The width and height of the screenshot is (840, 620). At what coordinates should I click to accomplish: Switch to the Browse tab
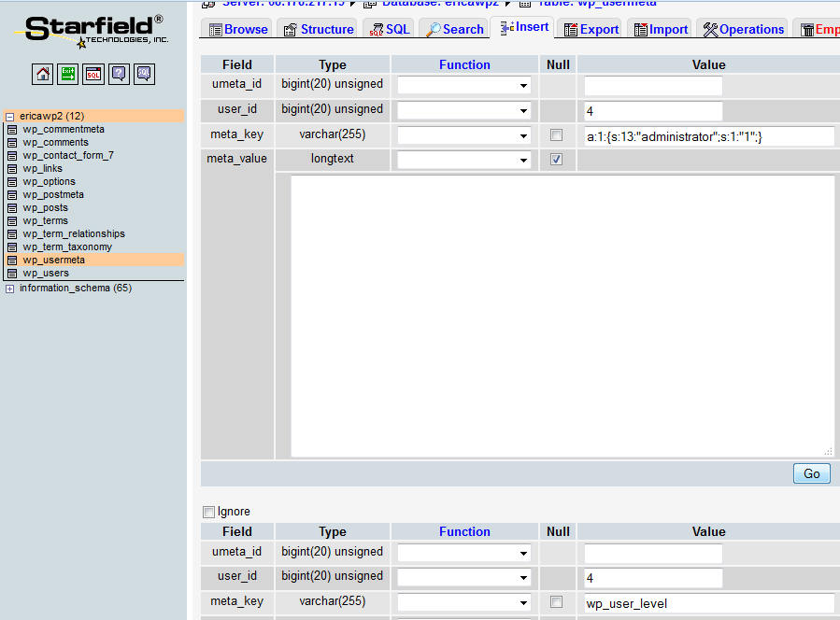click(237, 29)
